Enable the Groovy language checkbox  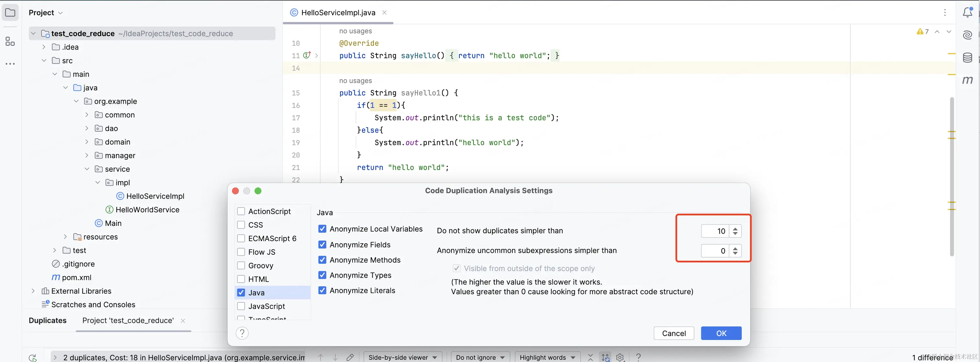pyautogui.click(x=241, y=265)
